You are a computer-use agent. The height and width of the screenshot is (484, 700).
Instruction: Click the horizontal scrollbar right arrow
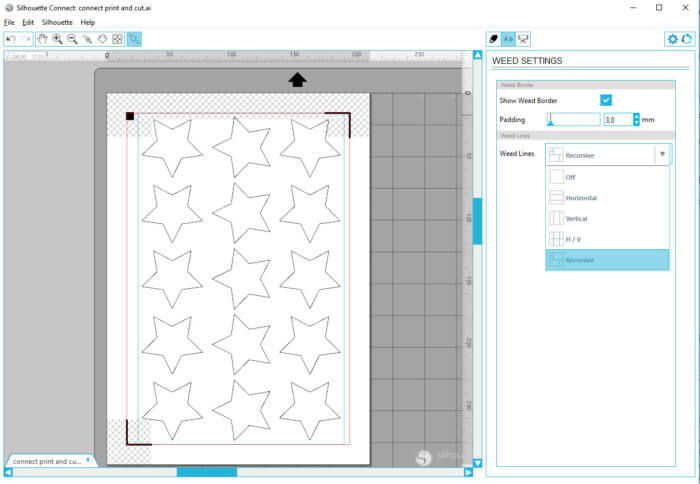click(x=468, y=472)
